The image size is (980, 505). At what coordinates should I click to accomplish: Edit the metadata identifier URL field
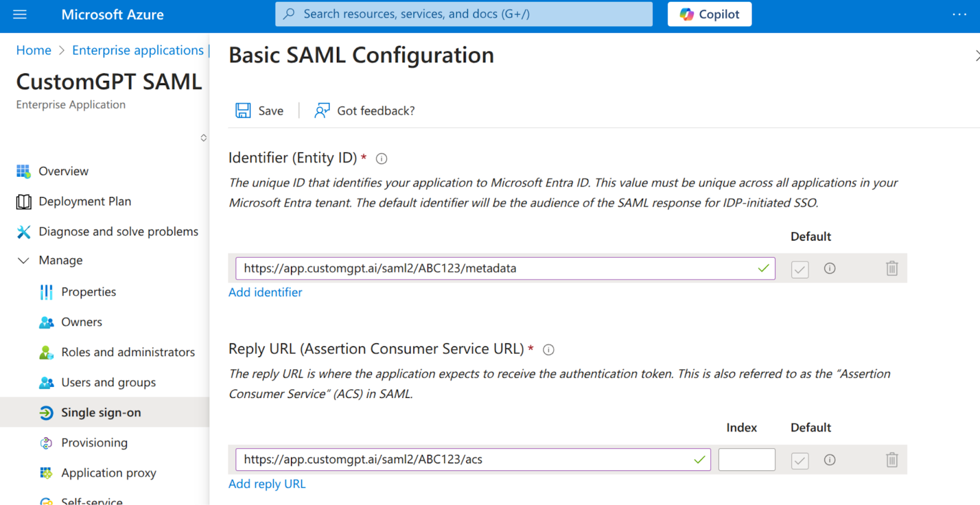[505, 268]
